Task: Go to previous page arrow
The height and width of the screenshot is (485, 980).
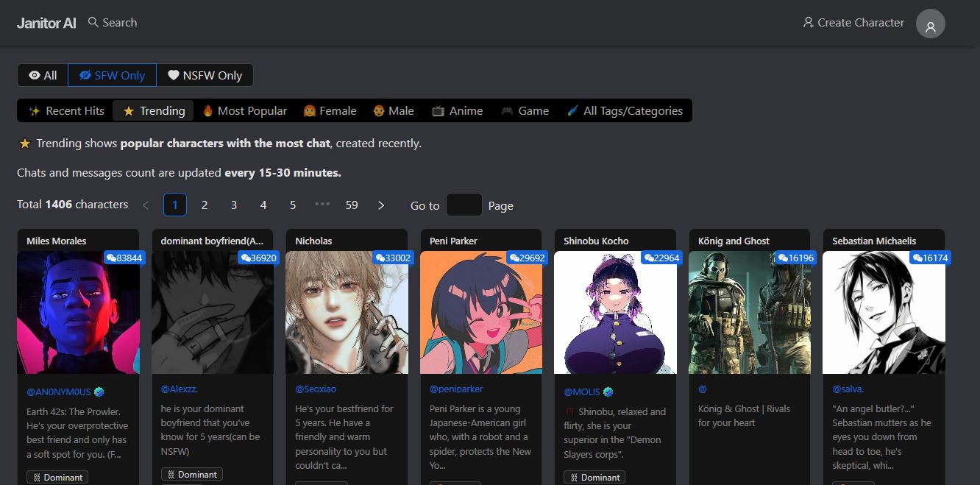Action: point(146,205)
